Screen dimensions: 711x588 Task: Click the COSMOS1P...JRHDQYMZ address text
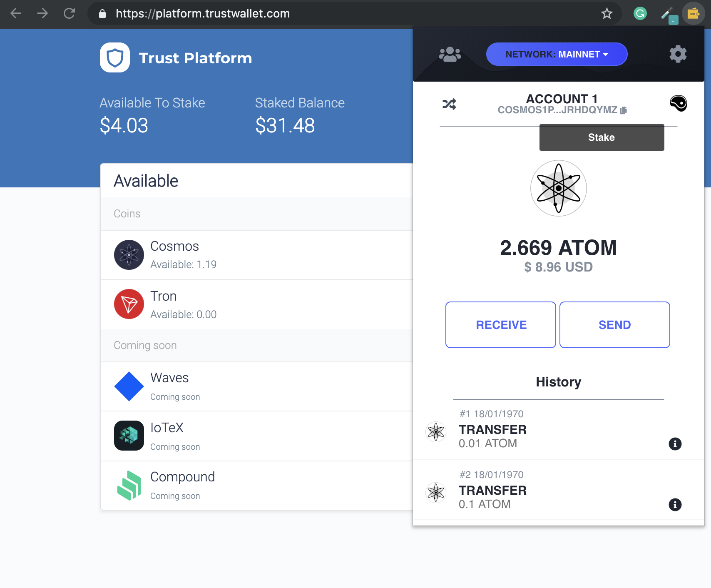tap(557, 110)
